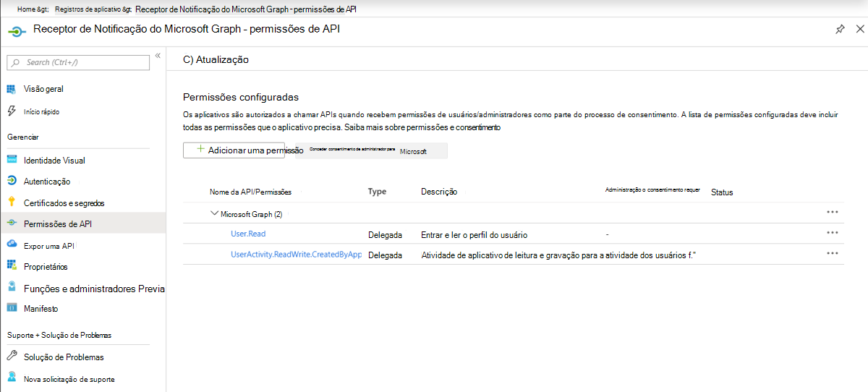Click Delegada type in UserActivity row
This screenshot has height=392, width=868.
[x=385, y=255]
